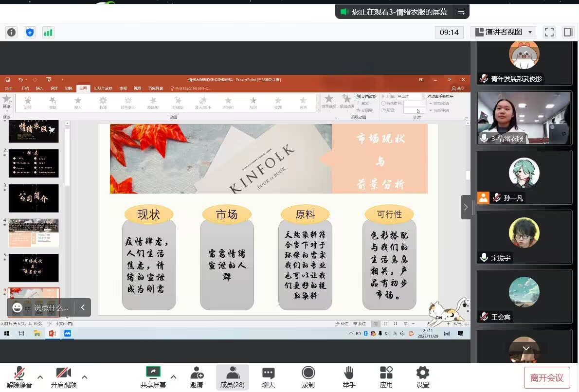Open Settings (设置) gear
Viewport: 579px width, 392px height.
pyautogui.click(x=422, y=377)
